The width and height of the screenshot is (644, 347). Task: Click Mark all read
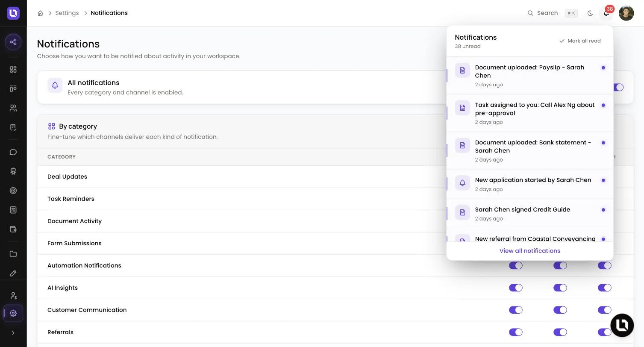(580, 41)
